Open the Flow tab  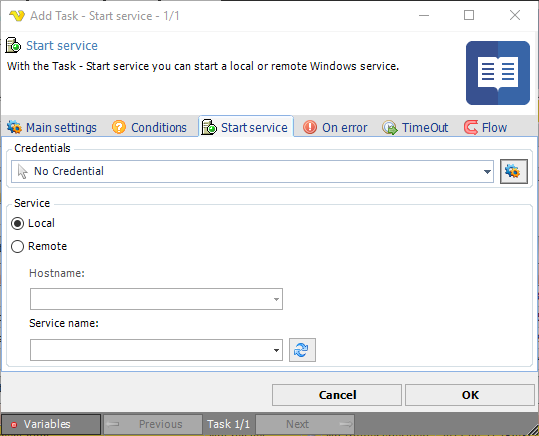point(485,128)
